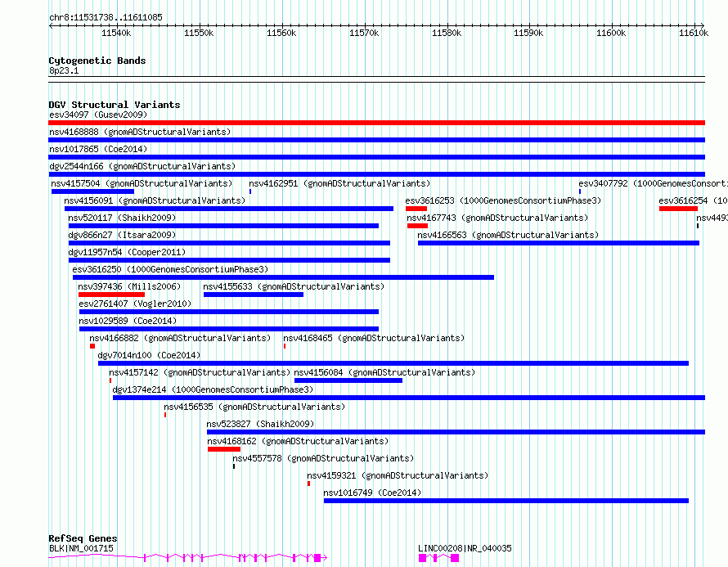
Task: Open the dgv7014n100 (Coe2014) label
Action: coord(149,355)
